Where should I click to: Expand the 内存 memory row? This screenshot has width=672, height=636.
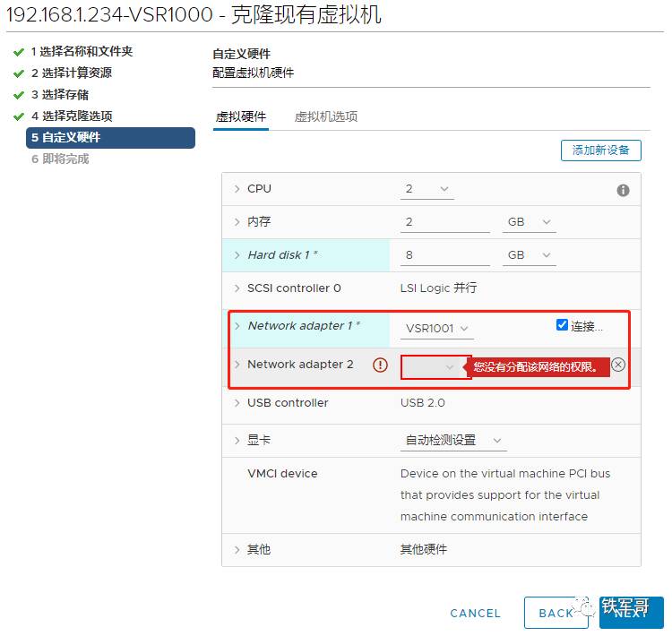point(237,221)
